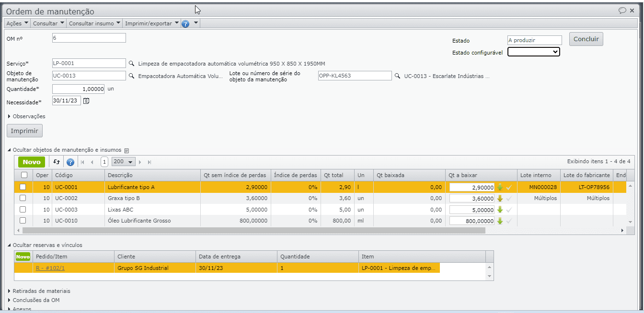Sort by Qt total column header
This screenshot has height=313, width=644.
coord(337,175)
